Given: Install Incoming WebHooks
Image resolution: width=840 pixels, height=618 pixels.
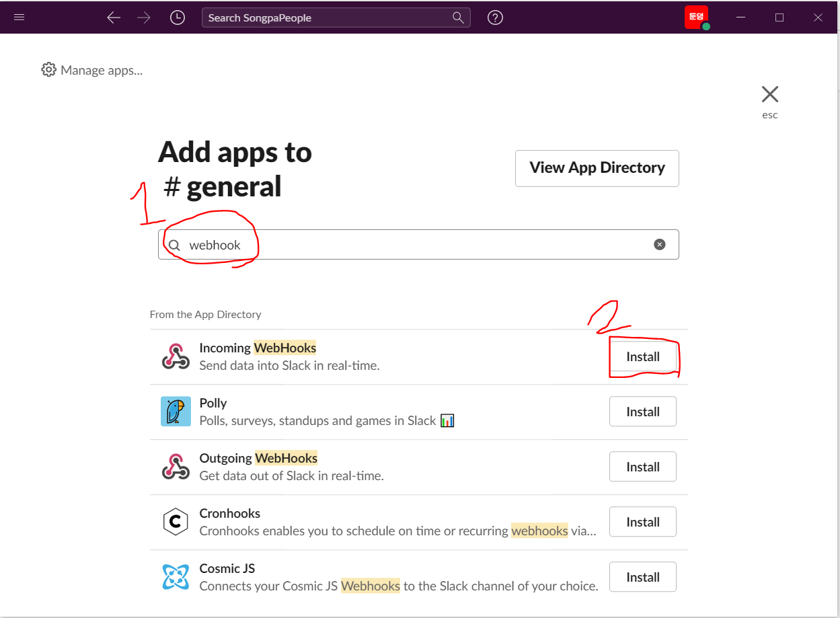Looking at the screenshot, I should point(643,356).
